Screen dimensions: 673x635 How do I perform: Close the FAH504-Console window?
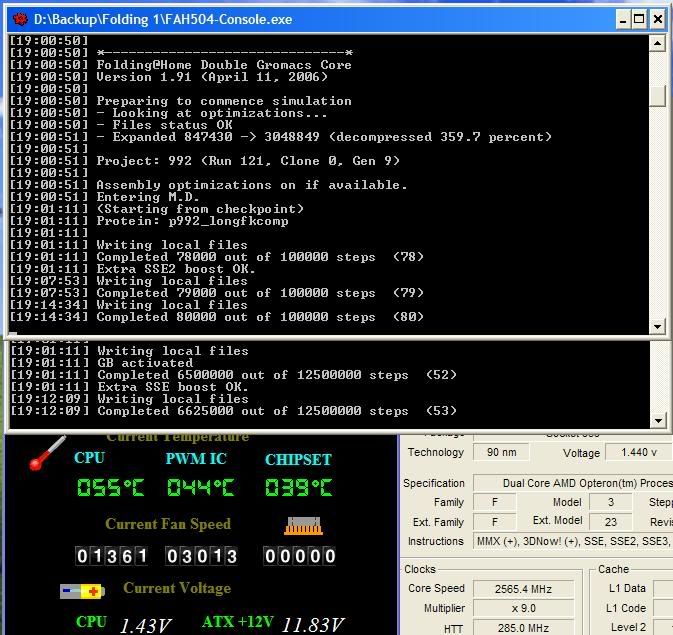click(x=658, y=19)
